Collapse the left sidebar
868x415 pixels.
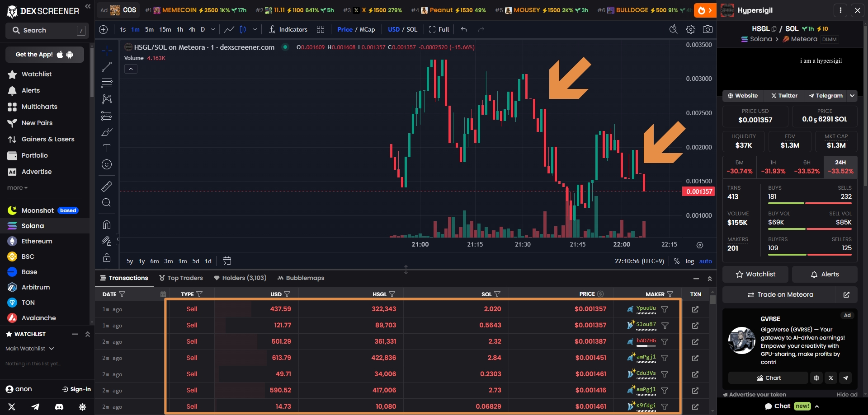pos(88,7)
